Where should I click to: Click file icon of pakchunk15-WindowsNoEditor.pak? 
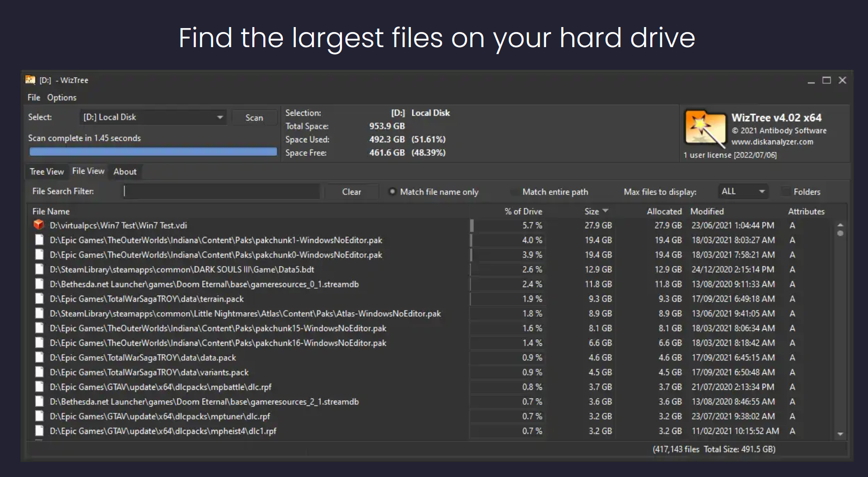tap(39, 328)
